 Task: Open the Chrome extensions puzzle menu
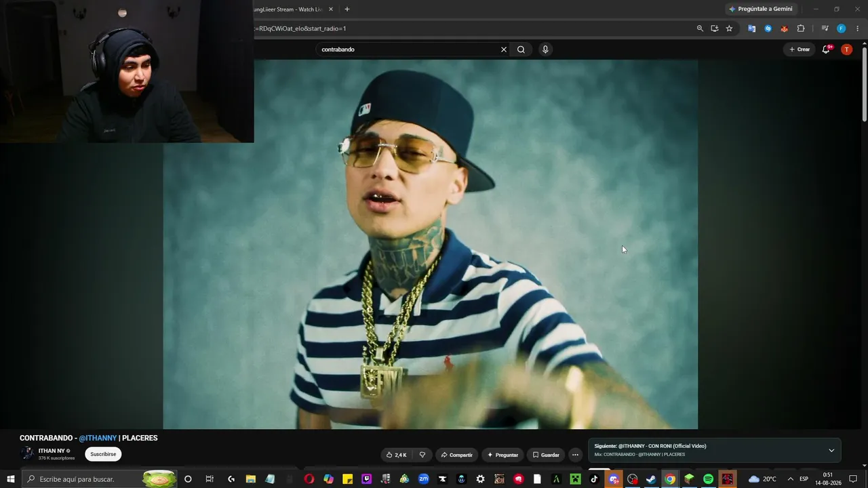pos(801,28)
